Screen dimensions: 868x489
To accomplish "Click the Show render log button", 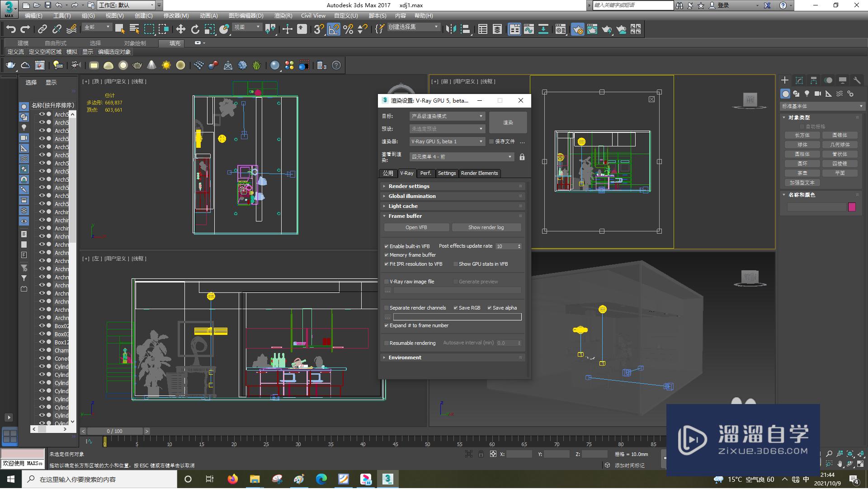I will point(486,227).
